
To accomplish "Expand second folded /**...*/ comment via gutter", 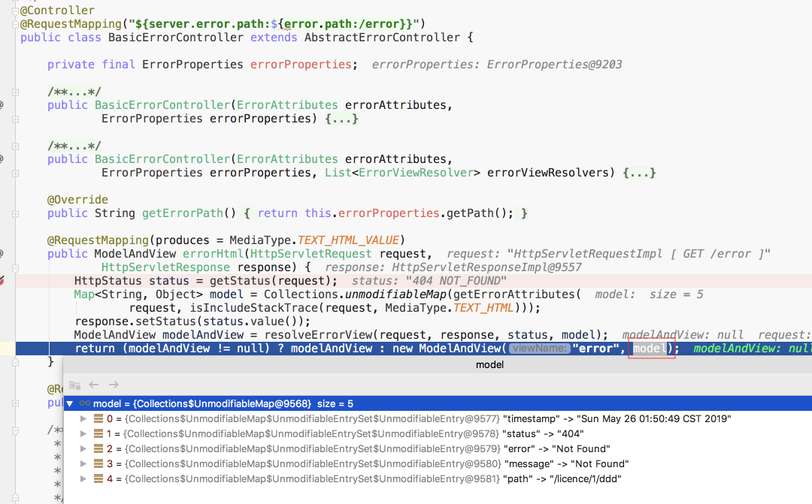I will 16,146.
